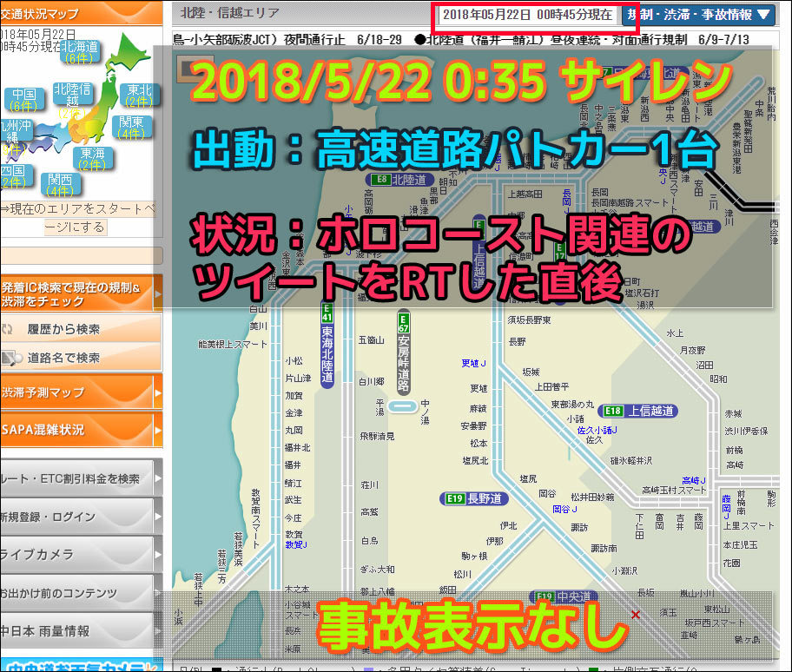Select 関西 region label
The width and height of the screenshot is (792, 672).
(60, 185)
